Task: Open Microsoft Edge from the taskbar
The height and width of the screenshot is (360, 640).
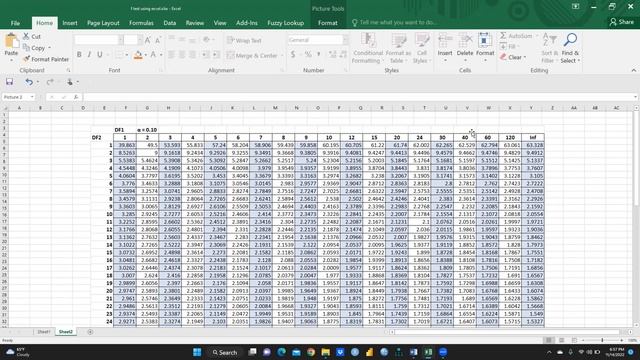Action: [x=282, y=352]
